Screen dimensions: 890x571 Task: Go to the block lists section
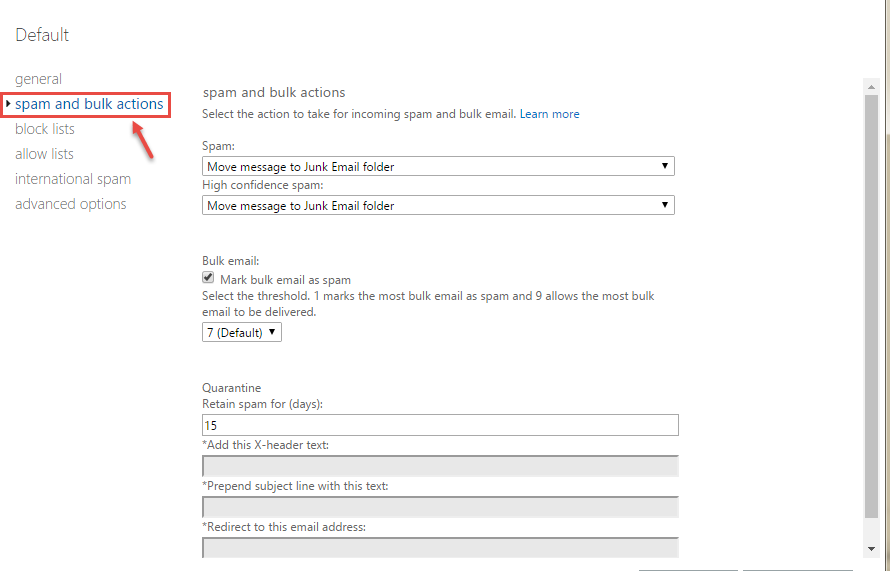[45, 129]
